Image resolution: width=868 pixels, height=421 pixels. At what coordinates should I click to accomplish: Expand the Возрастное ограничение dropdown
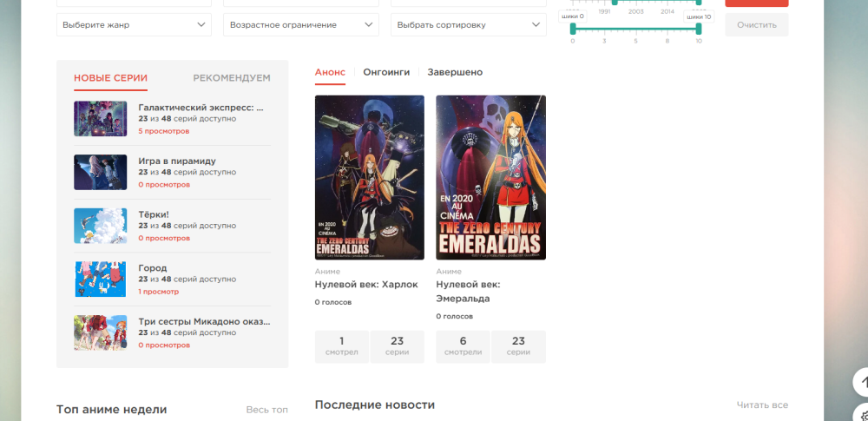click(300, 25)
